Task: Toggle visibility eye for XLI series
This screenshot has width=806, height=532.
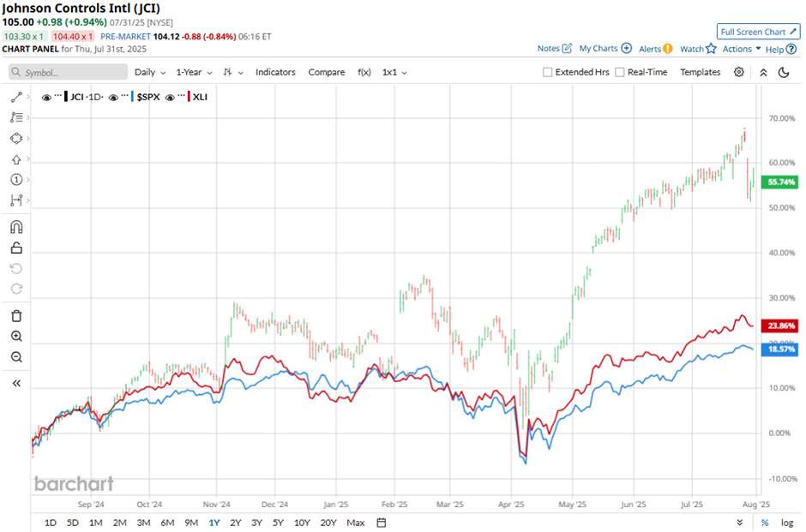Action: (x=170, y=97)
